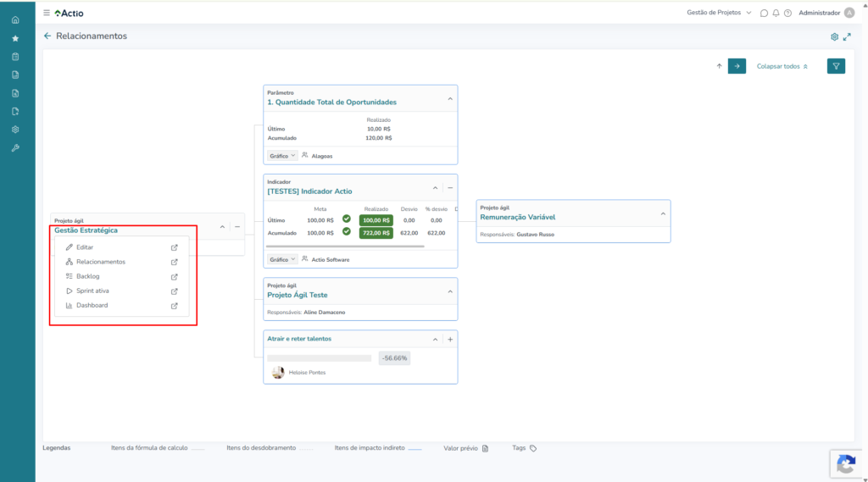The height and width of the screenshot is (482, 868).
Task: Go to Home in the sidebar
Action: click(x=15, y=20)
